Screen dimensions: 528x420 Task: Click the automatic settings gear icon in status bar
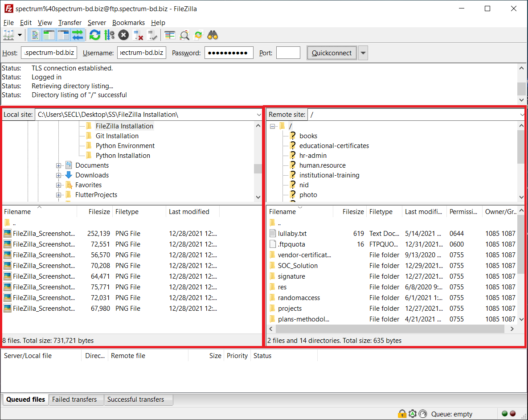[413, 414]
